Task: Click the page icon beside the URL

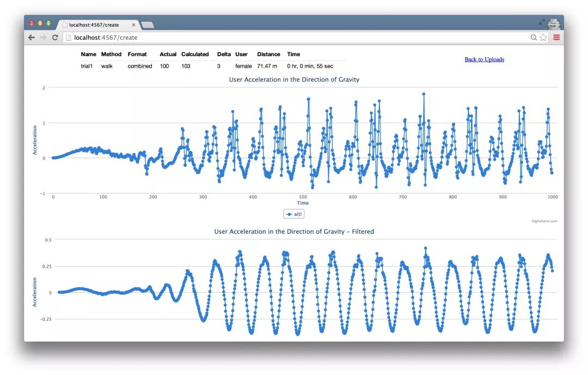Action: pos(68,38)
